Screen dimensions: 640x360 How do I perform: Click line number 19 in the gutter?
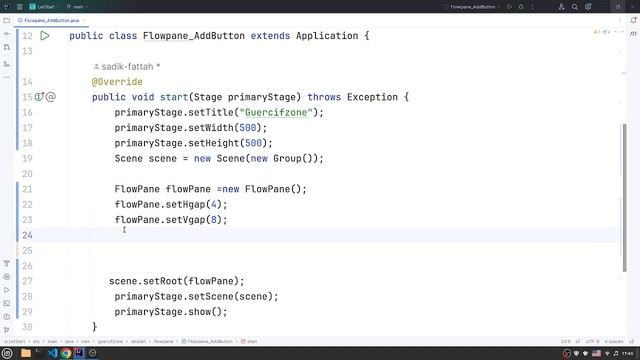(27, 158)
